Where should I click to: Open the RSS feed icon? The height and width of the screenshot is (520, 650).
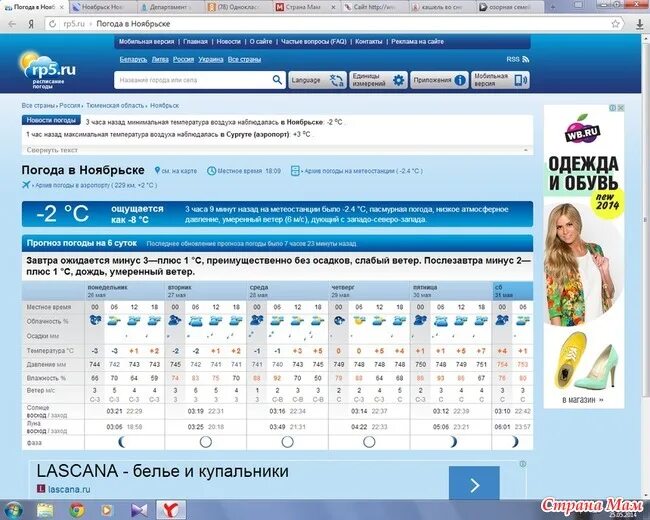pos(526,59)
